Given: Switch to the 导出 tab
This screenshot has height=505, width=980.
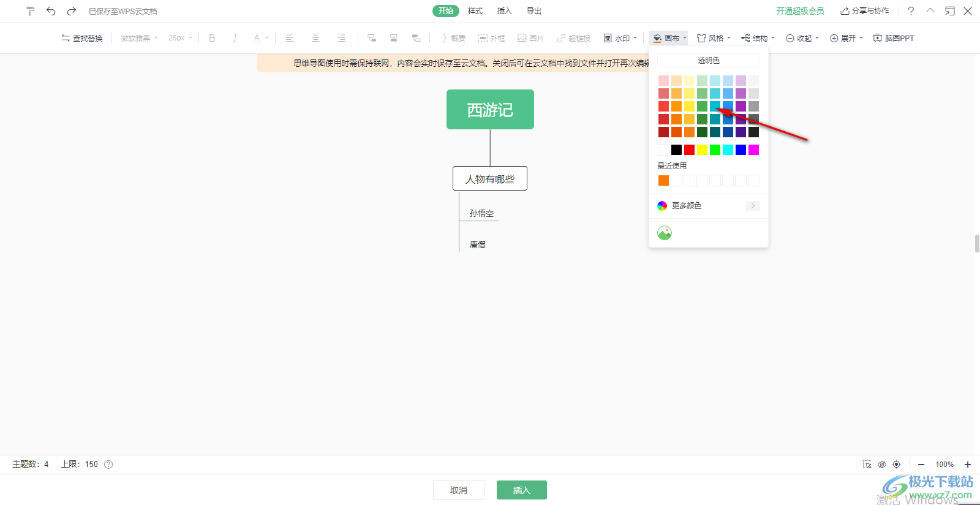Looking at the screenshot, I should [534, 11].
